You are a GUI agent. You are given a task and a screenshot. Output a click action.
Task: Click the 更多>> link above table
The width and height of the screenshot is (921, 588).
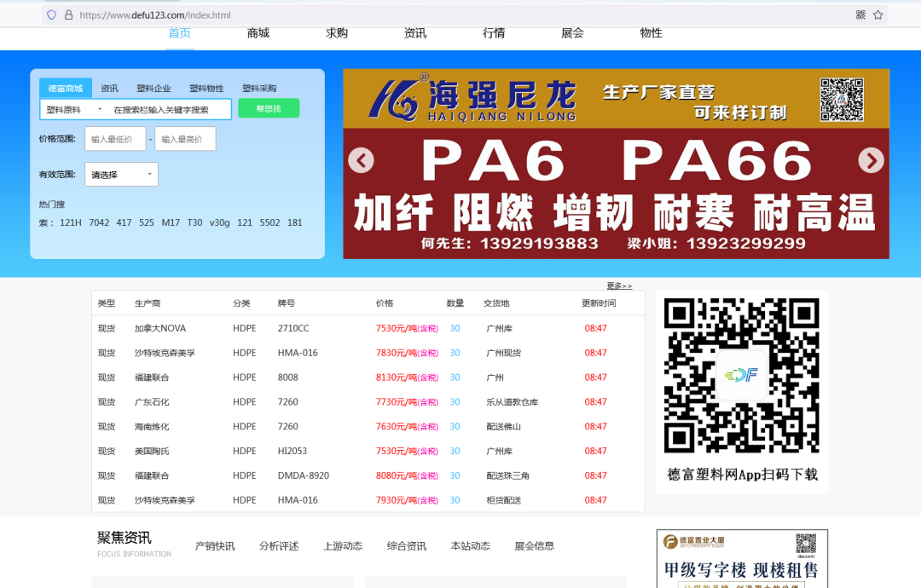pos(619,285)
